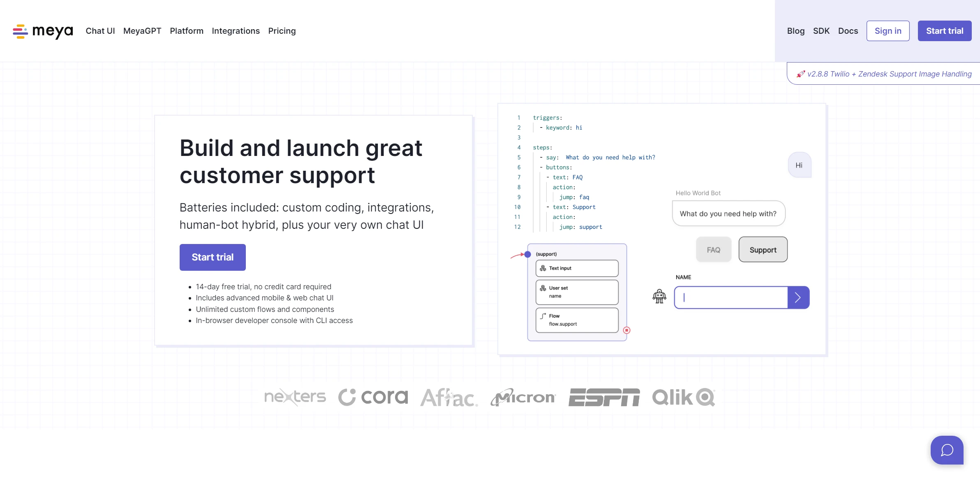980x481 pixels.
Task: Click the rocket icon in announcement banner
Action: coord(800,74)
